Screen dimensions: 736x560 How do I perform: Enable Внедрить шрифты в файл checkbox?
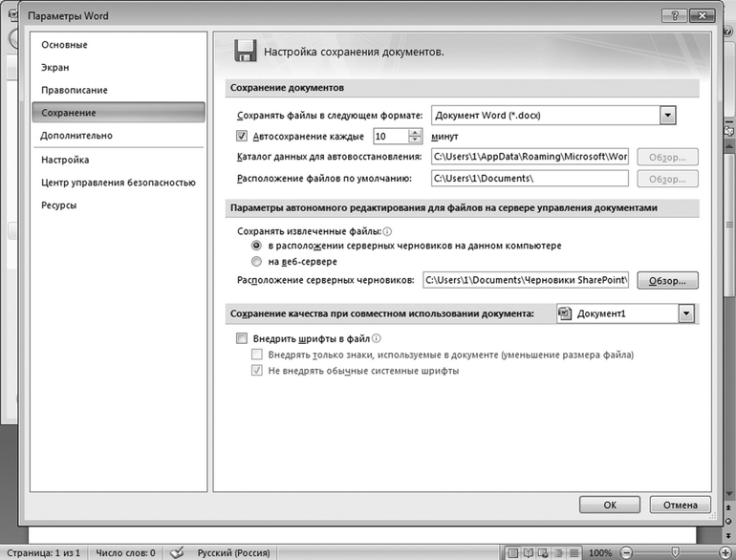241,337
